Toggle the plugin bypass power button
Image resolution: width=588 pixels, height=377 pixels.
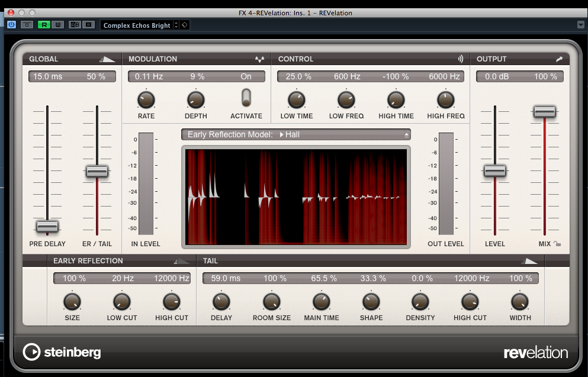click(x=12, y=25)
